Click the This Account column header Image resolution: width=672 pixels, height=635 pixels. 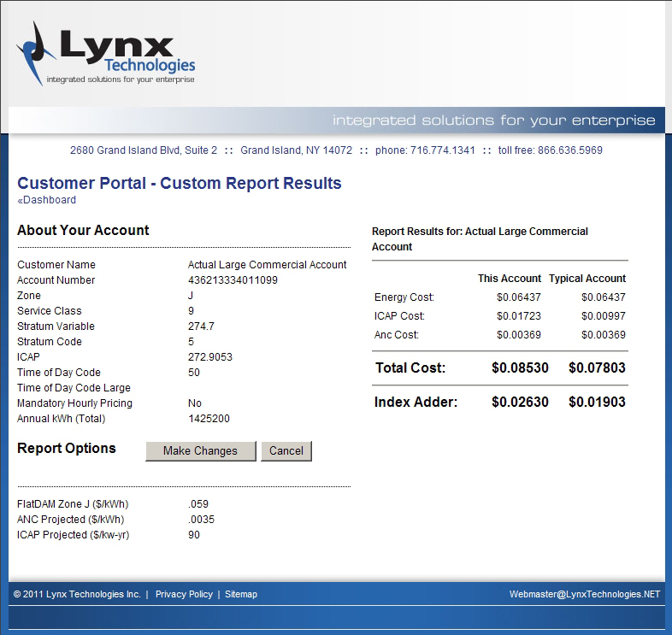point(510,279)
